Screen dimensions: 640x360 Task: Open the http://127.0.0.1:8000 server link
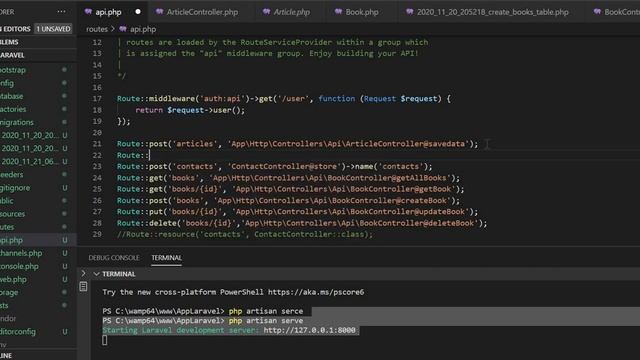pos(309,330)
